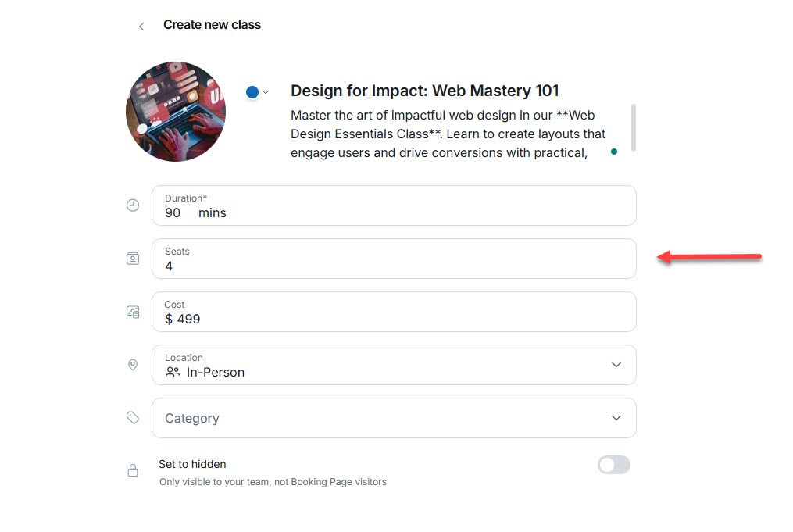Click the description scrollbar
Image resolution: width=793 pixels, height=532 pixels.
click(633, 127)
